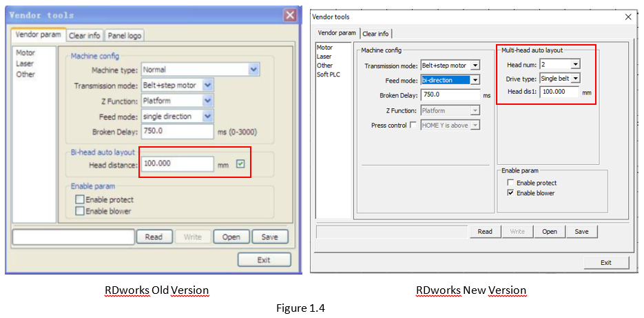Screen dimensions: 644x318
Task: Open Transmission mode dropdown in new version
Action: point(450,65)
